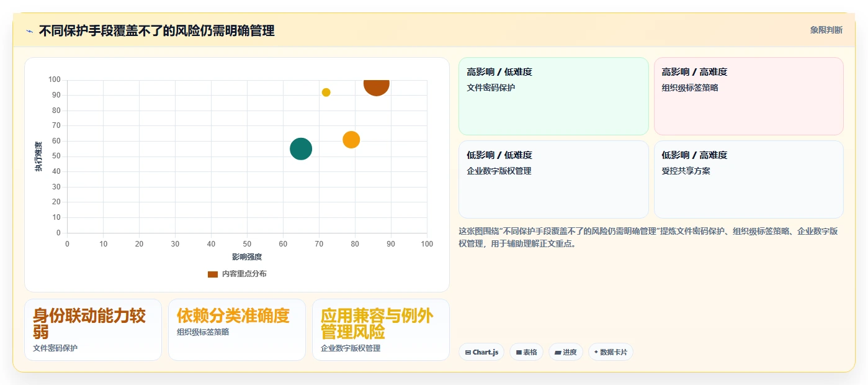Click the 数据卡片 tag chip

pyautogui.click(x=611, y=352)
